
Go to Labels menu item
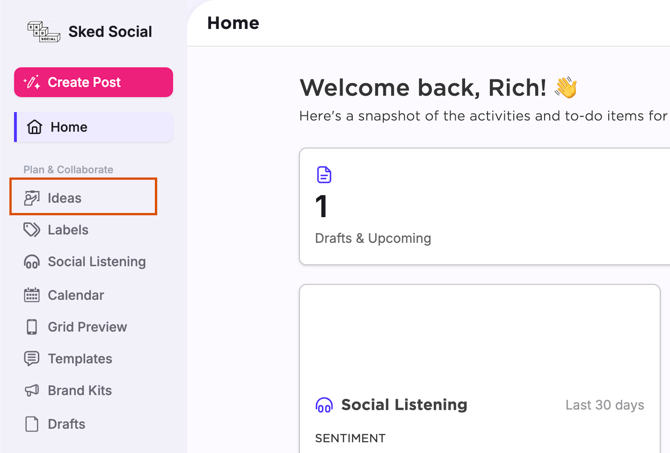(68, 230)
